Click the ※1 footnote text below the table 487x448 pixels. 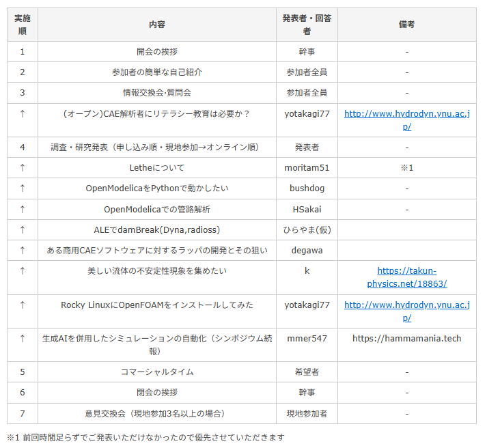(145, 437)
